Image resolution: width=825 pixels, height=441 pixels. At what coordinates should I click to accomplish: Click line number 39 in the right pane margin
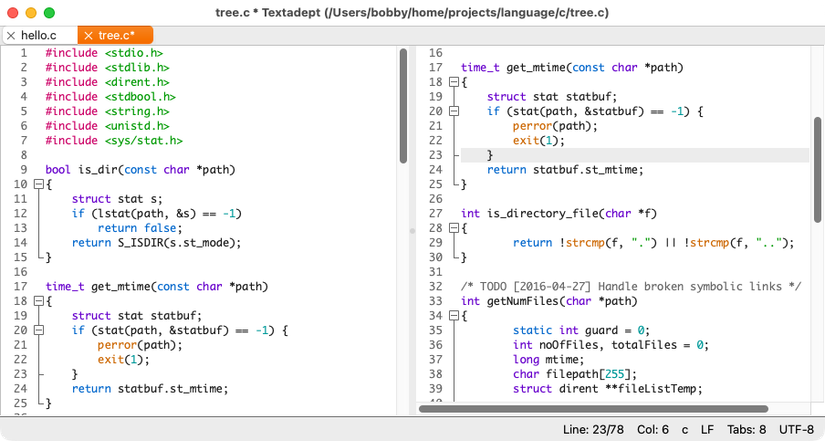[436, 389]
